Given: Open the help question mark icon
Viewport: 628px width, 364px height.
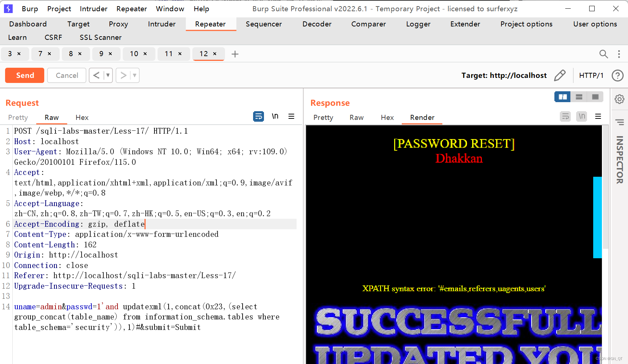Looking at the screenshot, I should (617, 75).
